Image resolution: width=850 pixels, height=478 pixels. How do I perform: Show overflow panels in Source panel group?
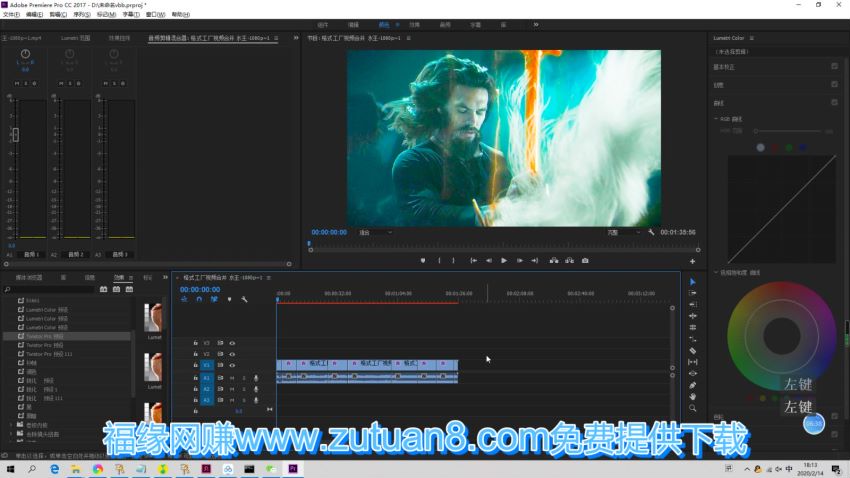point(296,38)
